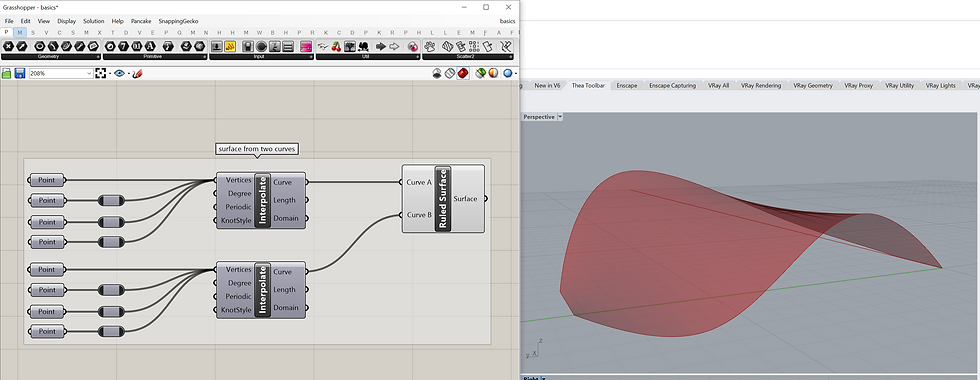Select the round dark Button icon in Input panel

261,46
